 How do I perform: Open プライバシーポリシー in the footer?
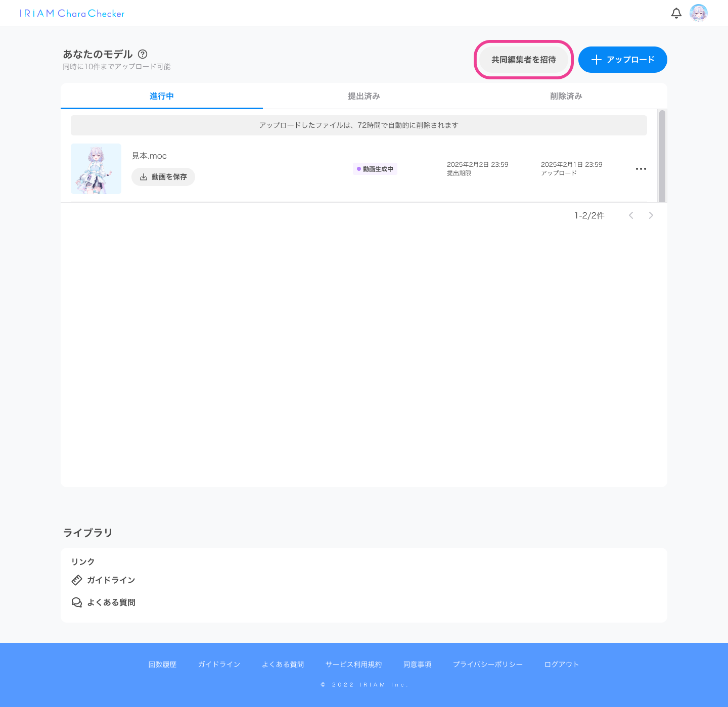point(488,665)
